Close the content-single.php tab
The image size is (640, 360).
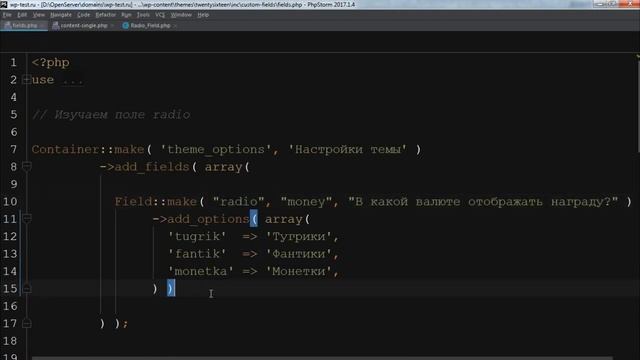pyautogui.click(x=112, y=26)
